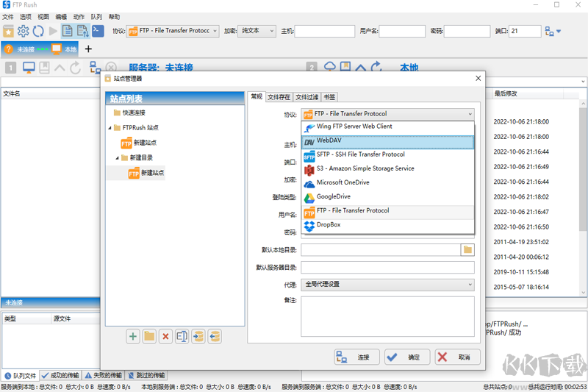588x392 pixels.
Task: Open the blue command terminal icon
Action: pos(98,31)
